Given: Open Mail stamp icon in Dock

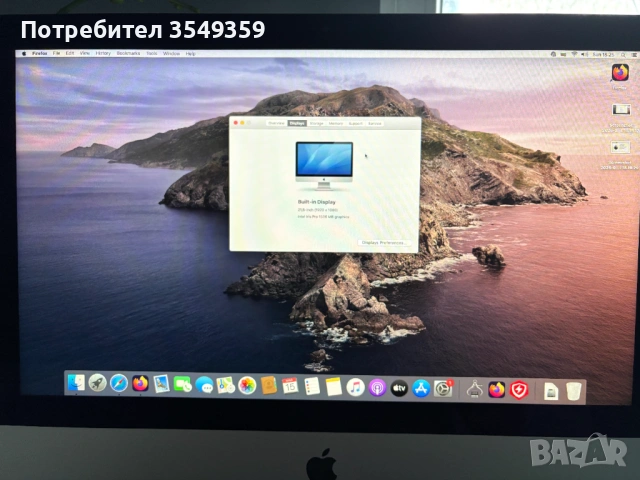Looking at the screenshot, I should pos(162,384).
